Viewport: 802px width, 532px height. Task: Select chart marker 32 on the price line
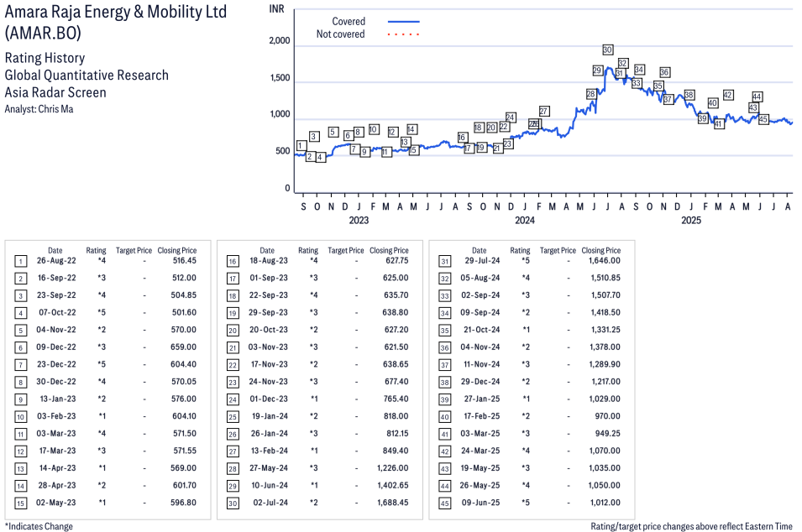(622, 64)
